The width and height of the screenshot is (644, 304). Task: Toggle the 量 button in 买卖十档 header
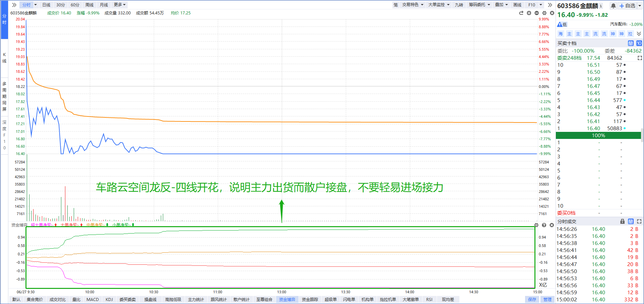[630, 43]
